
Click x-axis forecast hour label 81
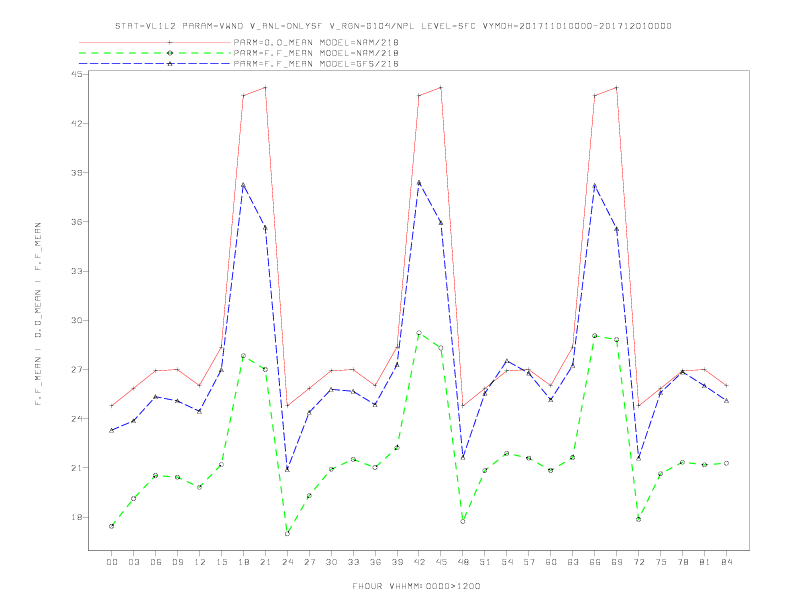pos(705,562)
